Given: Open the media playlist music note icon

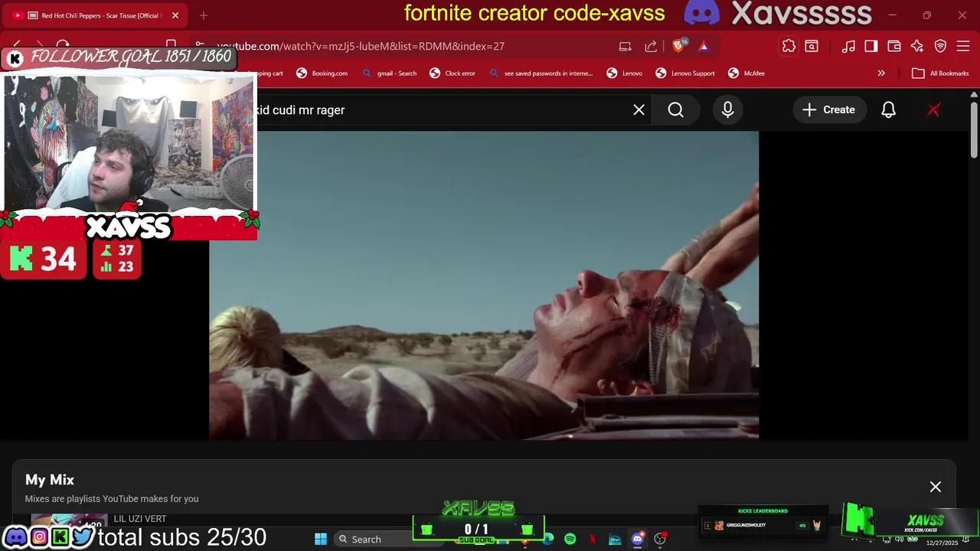Looking at the screenshot, I should (848, 47).
